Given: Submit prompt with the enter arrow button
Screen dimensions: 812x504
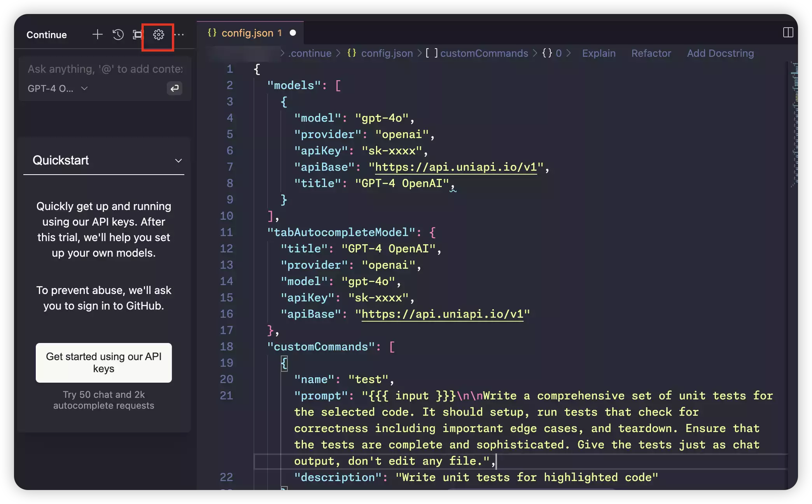Looking at the screenshot, I should pyautogui.click(x=175, y=88).
